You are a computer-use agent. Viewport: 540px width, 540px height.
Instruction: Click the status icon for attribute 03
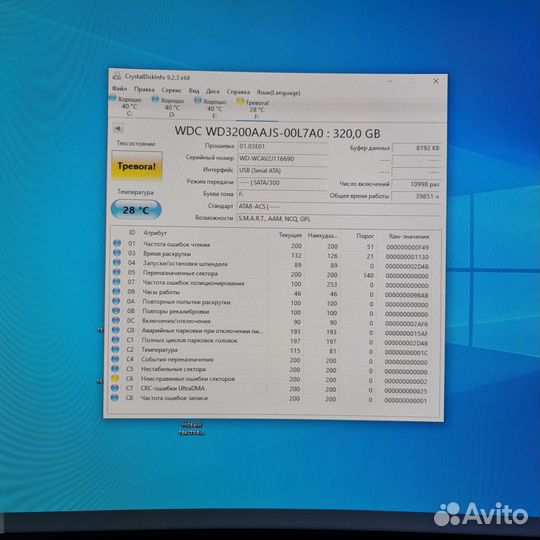point(117,253)
